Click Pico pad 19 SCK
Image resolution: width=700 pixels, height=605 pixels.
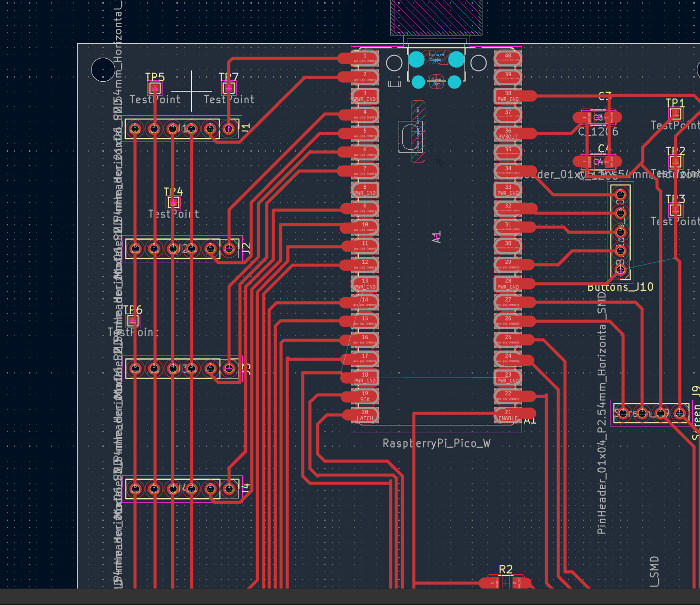pos(365,396)
